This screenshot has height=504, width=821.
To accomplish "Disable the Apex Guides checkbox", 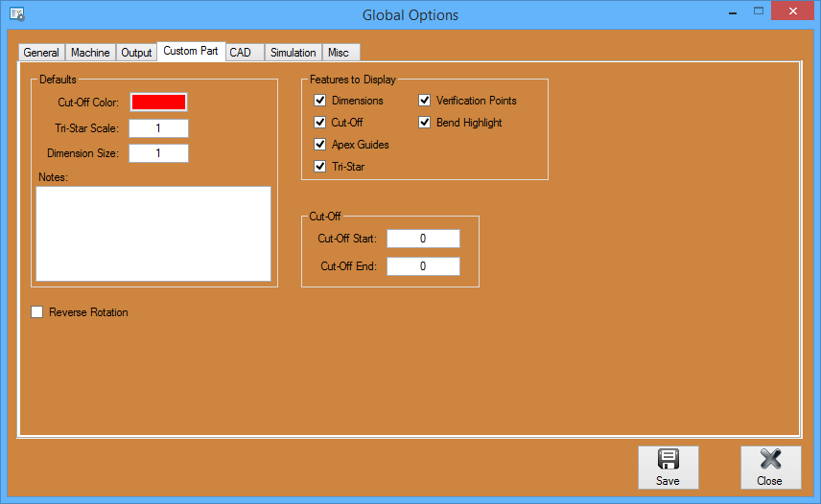I will pyautogui.click(x=320, y=144).
